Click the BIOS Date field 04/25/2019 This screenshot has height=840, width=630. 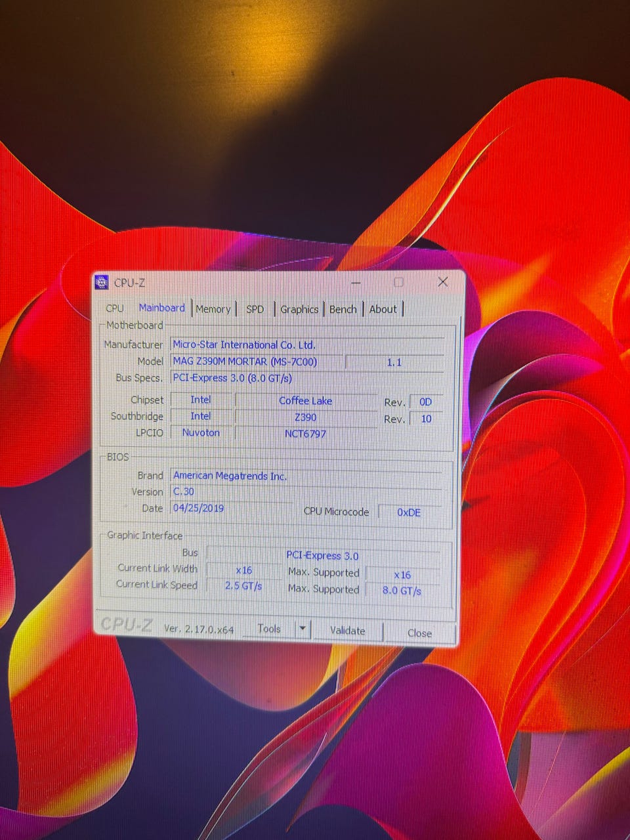pyautogui.click(x=231, y=509)
